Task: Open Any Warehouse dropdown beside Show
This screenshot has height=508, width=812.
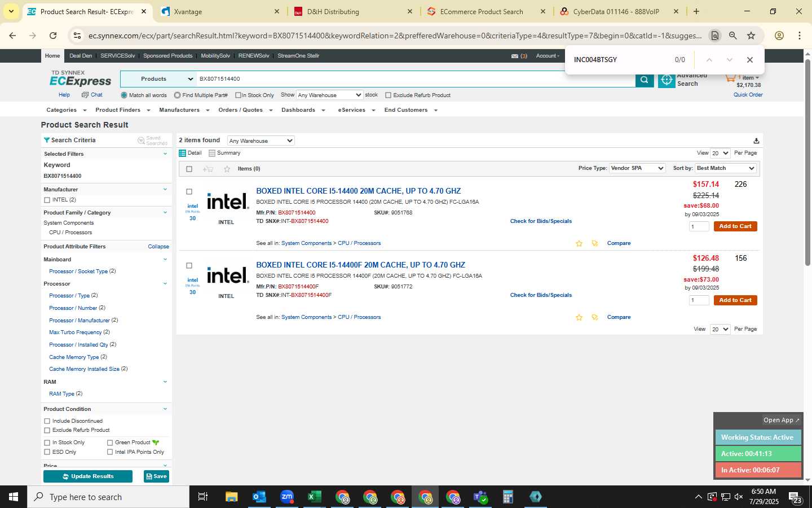Action: pos(329,95)
